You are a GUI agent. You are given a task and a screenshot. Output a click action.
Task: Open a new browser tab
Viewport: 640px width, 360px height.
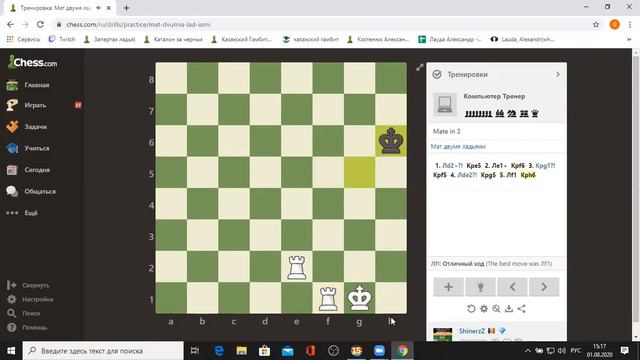click(126, 8)
